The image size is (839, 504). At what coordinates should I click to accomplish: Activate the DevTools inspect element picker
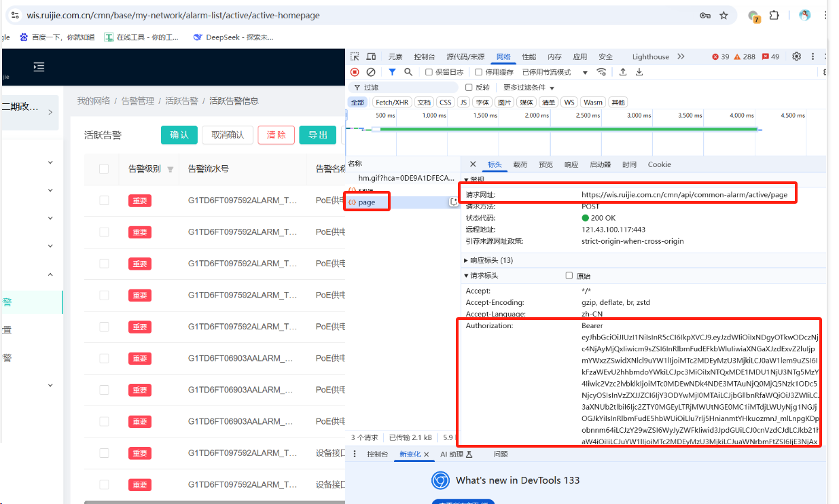(355, 56)
